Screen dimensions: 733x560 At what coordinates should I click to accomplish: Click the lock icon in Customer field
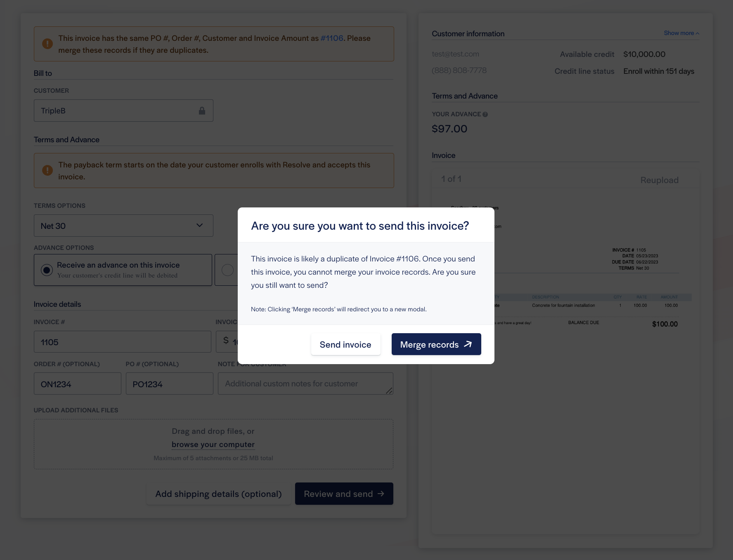point(202,111)
